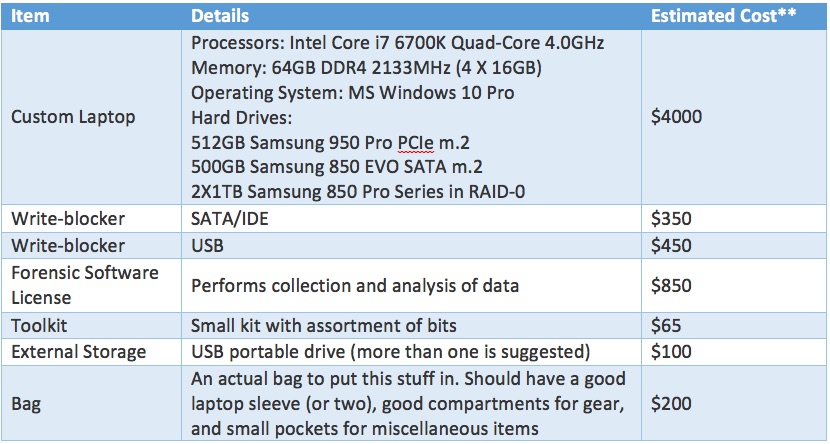The width and height of the screenshot is (830, 444).
Task: Click the "Operating System: MS Windows 10 Pro" line
Action: click(x=352, y=93)
